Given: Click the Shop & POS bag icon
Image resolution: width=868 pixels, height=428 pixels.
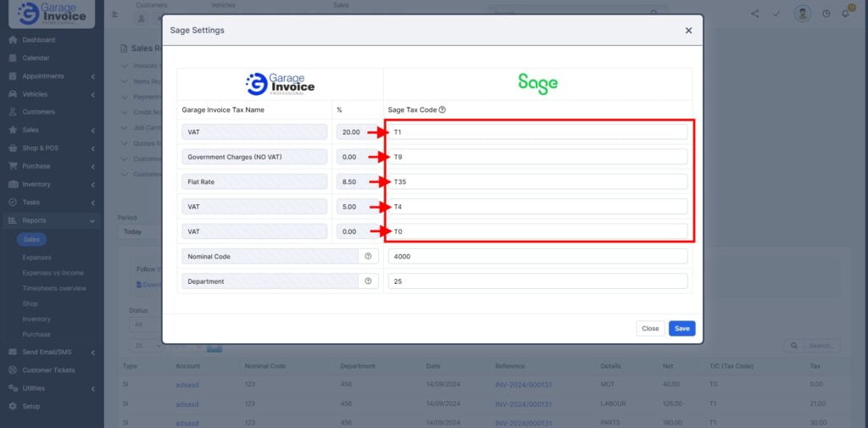Looking at the screenshot, I should 13,148.
